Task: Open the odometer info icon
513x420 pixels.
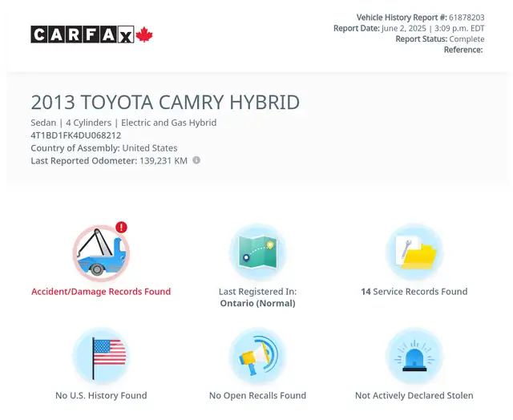Action: point(196,160)
